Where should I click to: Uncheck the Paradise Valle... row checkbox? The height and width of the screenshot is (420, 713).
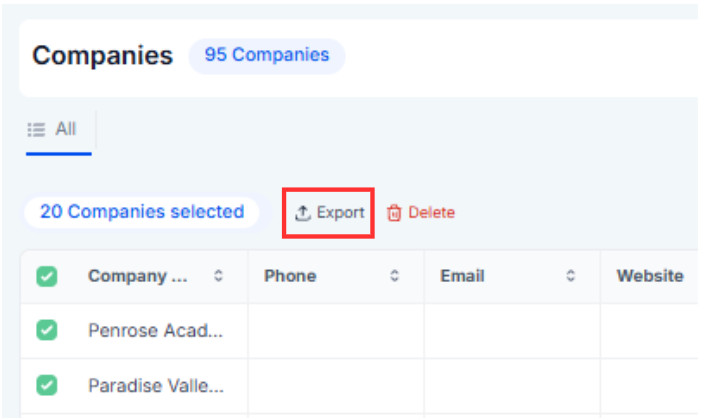click(47, 385)
